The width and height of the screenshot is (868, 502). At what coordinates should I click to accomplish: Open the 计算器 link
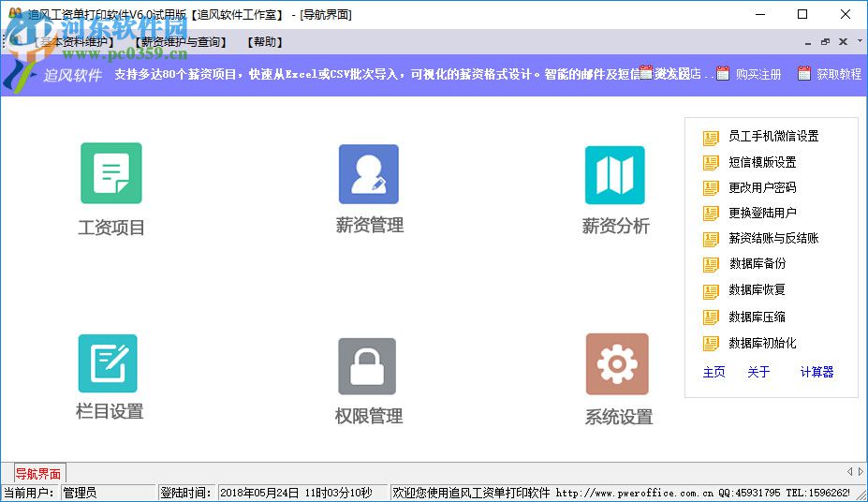pos(817,372)
